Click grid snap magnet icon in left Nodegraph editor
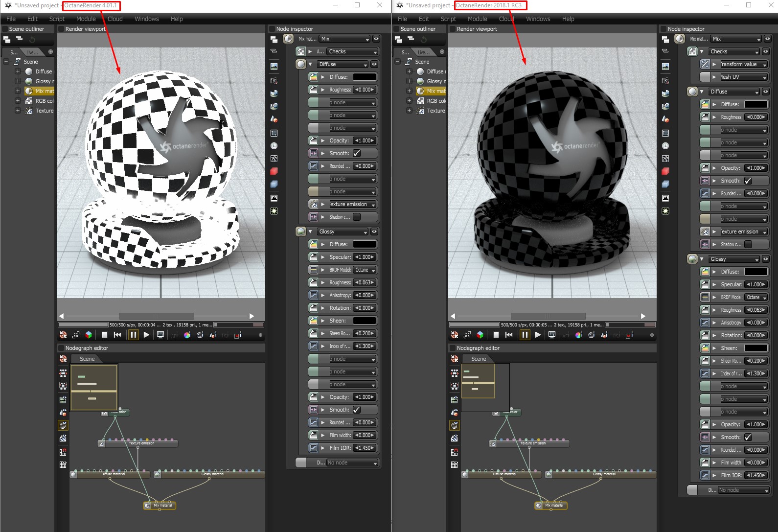This screenshot has height=532, width=778. point(63,452)
